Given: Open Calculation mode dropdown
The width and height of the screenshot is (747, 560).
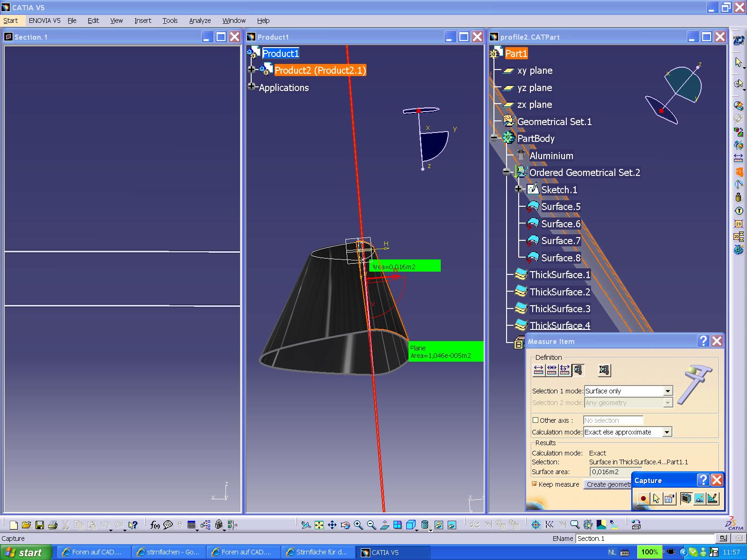Looking at the screenshot, I should pos(667,432).
